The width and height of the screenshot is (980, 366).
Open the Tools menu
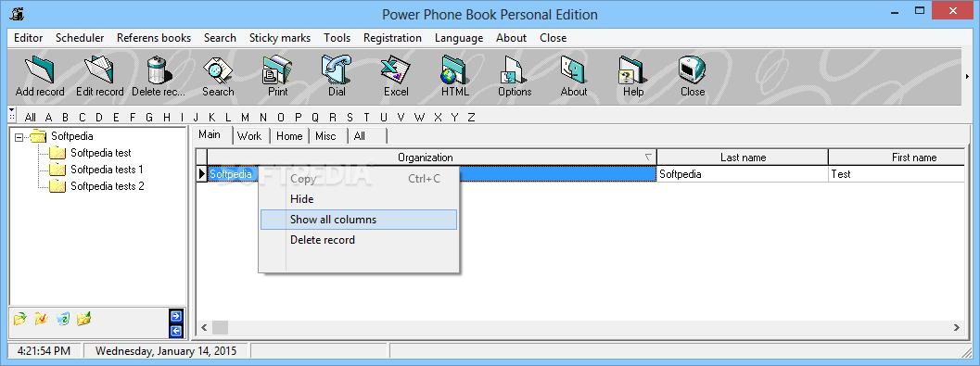click(337, 37)
